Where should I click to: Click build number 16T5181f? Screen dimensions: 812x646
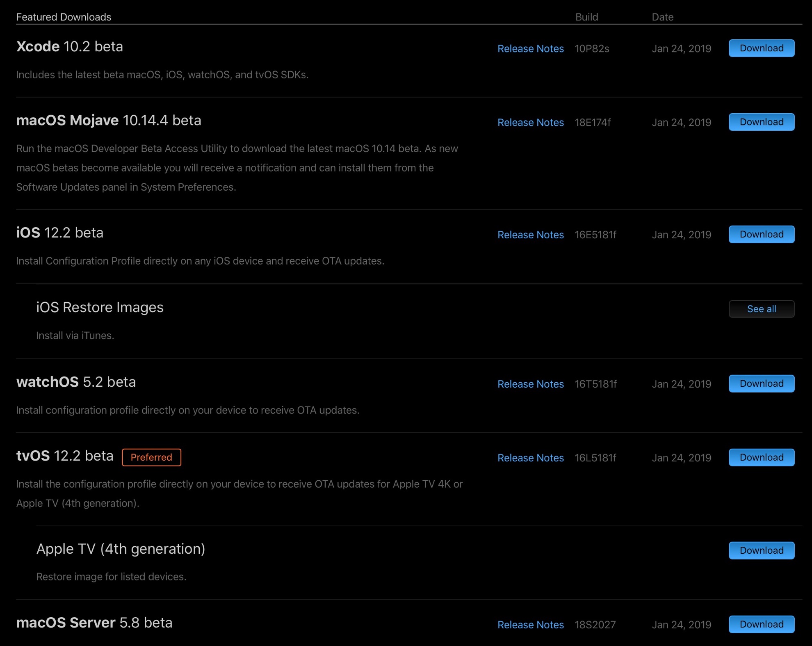pos(595,384)
